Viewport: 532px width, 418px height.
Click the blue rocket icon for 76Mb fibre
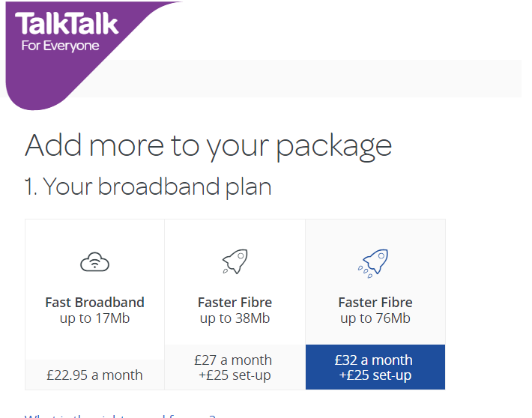[x=373, y=264]
